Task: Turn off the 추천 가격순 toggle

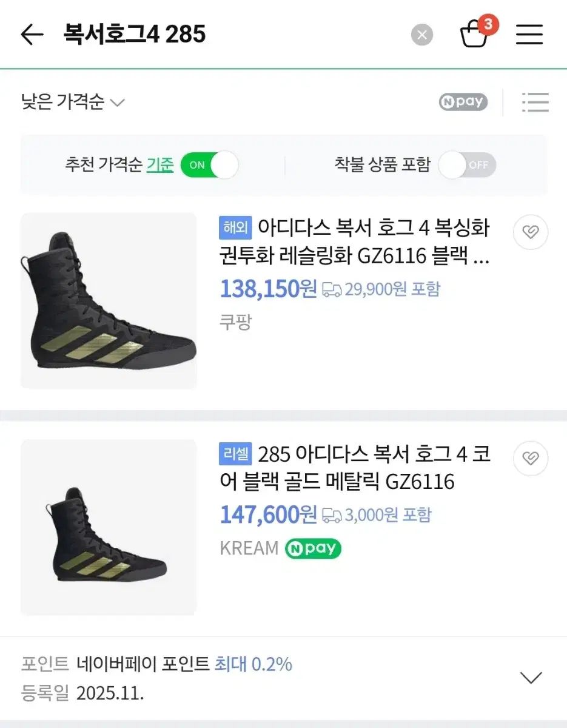Action: [209, 165]
